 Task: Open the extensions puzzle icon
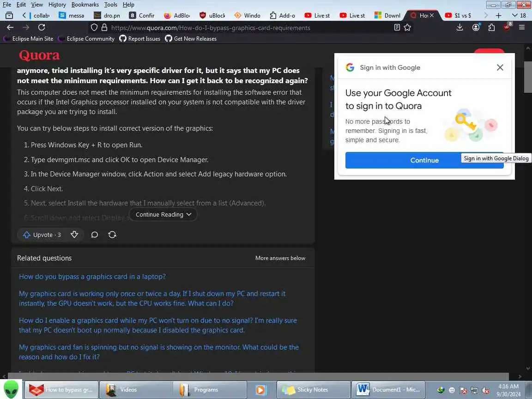491,28
